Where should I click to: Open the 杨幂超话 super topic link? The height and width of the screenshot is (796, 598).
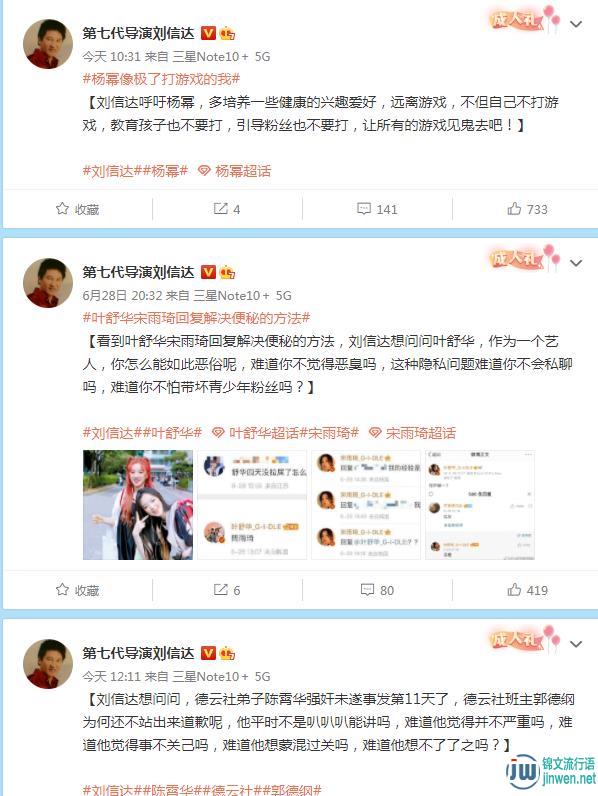[x=234, y=171]
